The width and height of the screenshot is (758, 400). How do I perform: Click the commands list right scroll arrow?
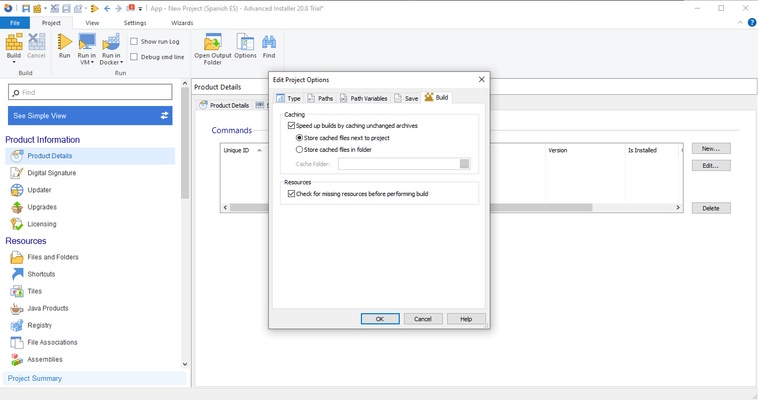[x=678, y=207]
